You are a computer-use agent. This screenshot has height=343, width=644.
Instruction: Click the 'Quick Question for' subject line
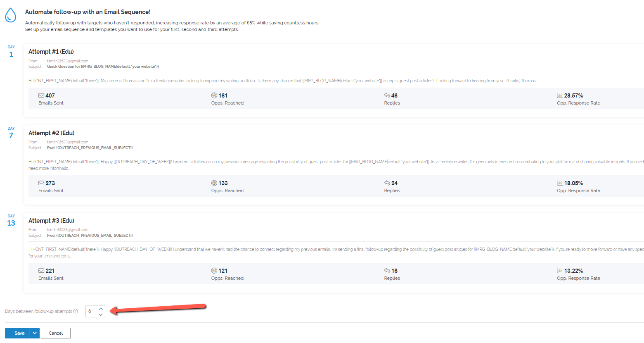[103, 67]
